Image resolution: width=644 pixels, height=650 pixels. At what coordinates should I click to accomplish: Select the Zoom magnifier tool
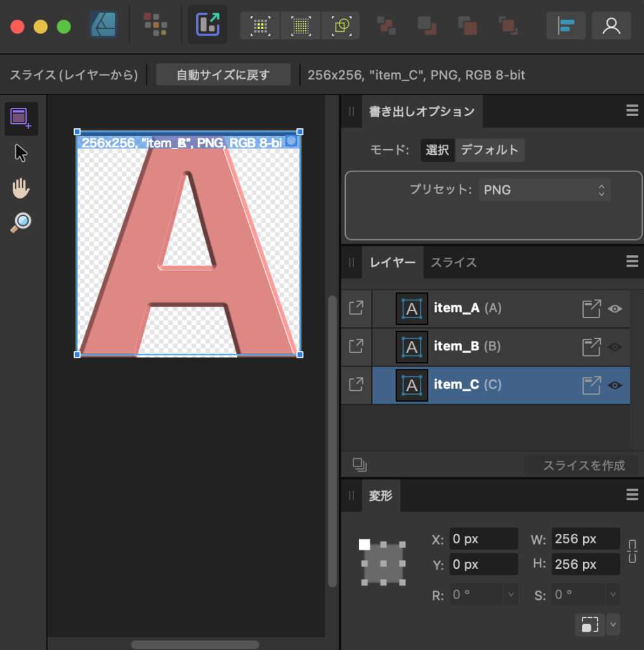click(21, 223)
